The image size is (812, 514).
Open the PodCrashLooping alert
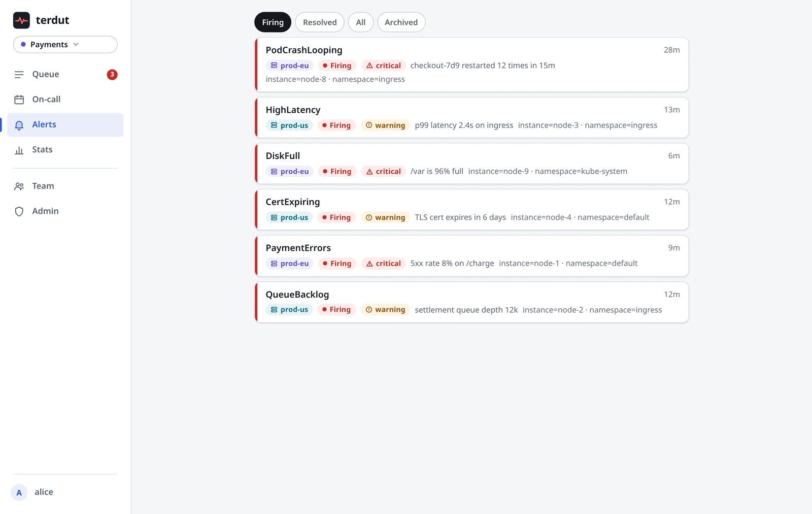[471, 65]
